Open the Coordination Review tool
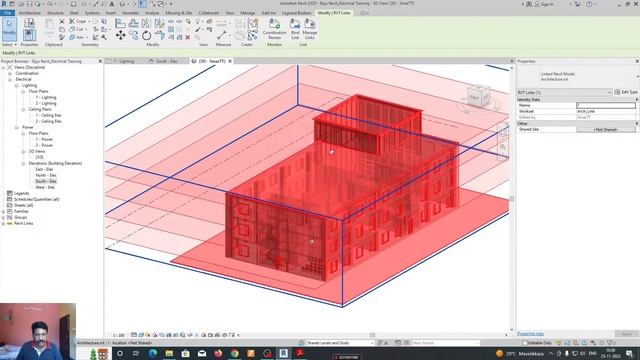The width and height of the screenshot is (640, 360). pos(274,29)
